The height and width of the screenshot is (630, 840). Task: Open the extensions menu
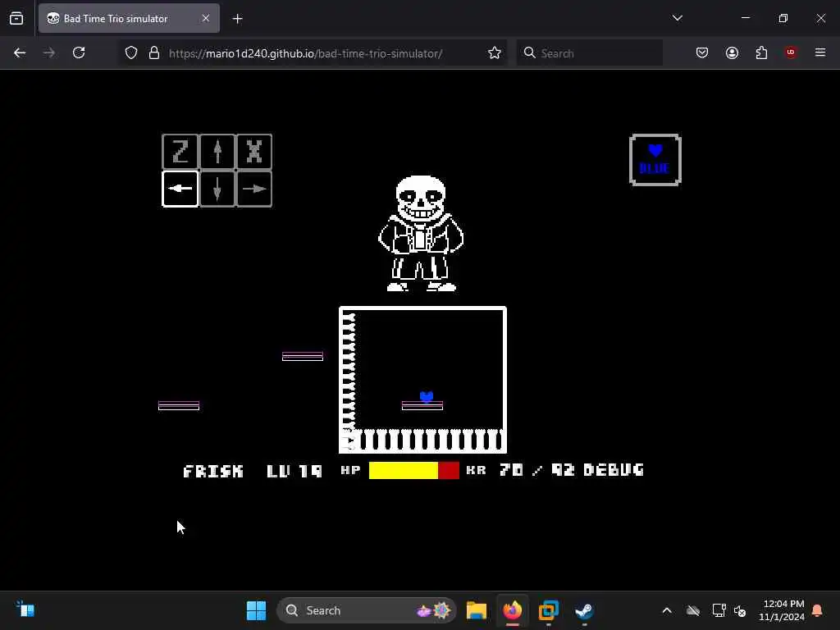[761, 52]
